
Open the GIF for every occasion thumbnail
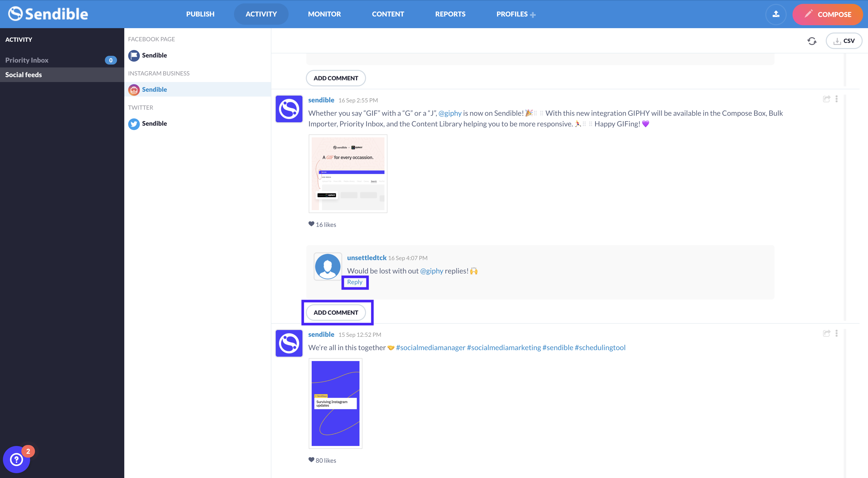click(348, 174)
